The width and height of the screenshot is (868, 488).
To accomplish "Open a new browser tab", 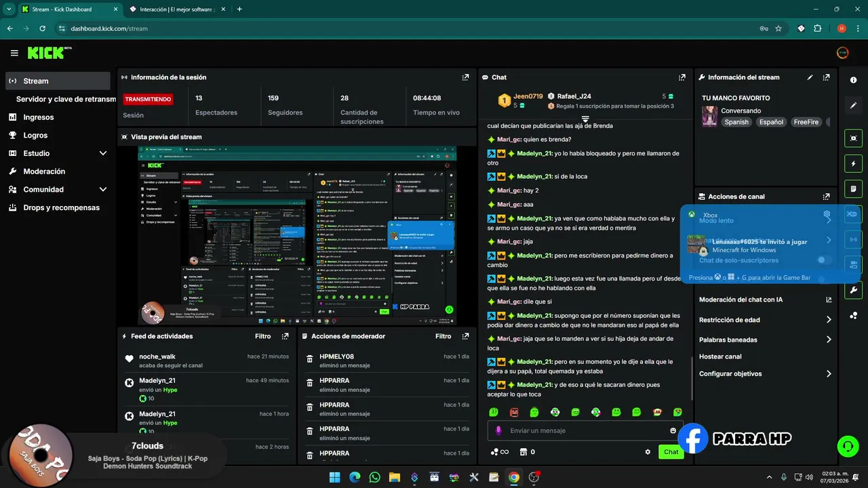I will click(x=239, y=9).
